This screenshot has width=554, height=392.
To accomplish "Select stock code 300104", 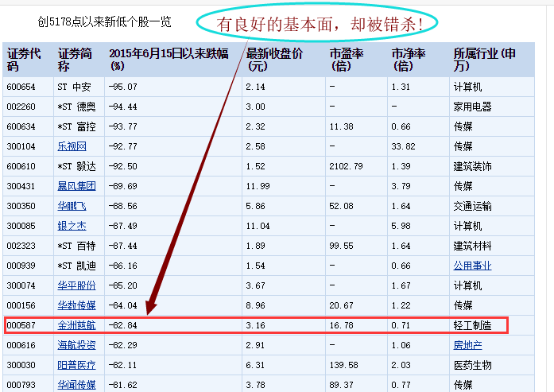I will 21,146.
